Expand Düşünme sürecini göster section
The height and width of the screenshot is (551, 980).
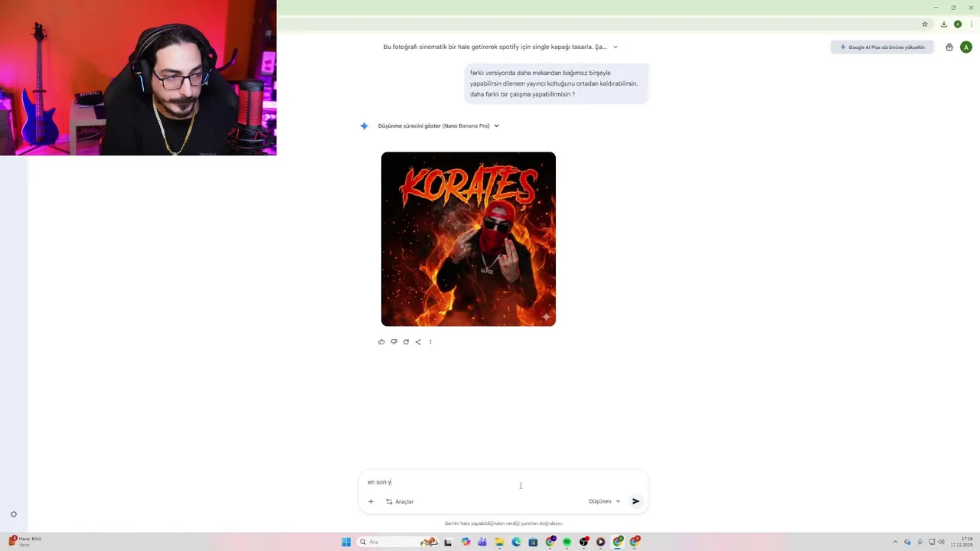(x=438, y=126)
